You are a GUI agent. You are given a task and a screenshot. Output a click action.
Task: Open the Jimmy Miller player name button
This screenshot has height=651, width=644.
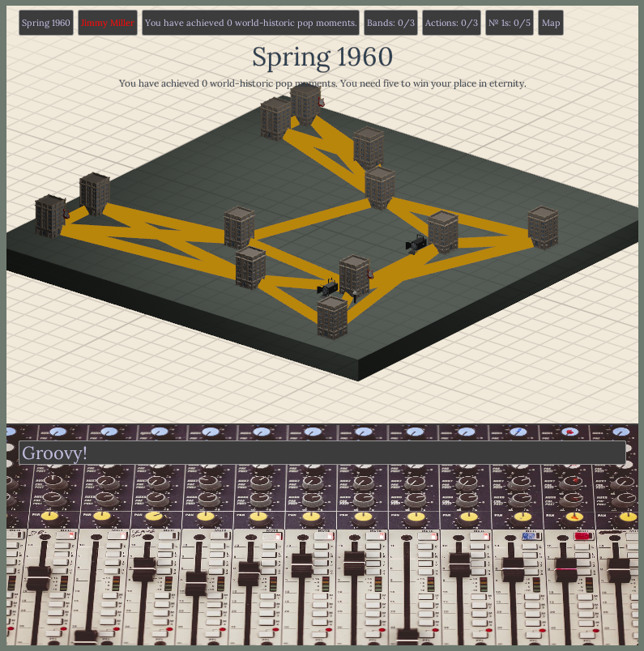click(108, 23)
